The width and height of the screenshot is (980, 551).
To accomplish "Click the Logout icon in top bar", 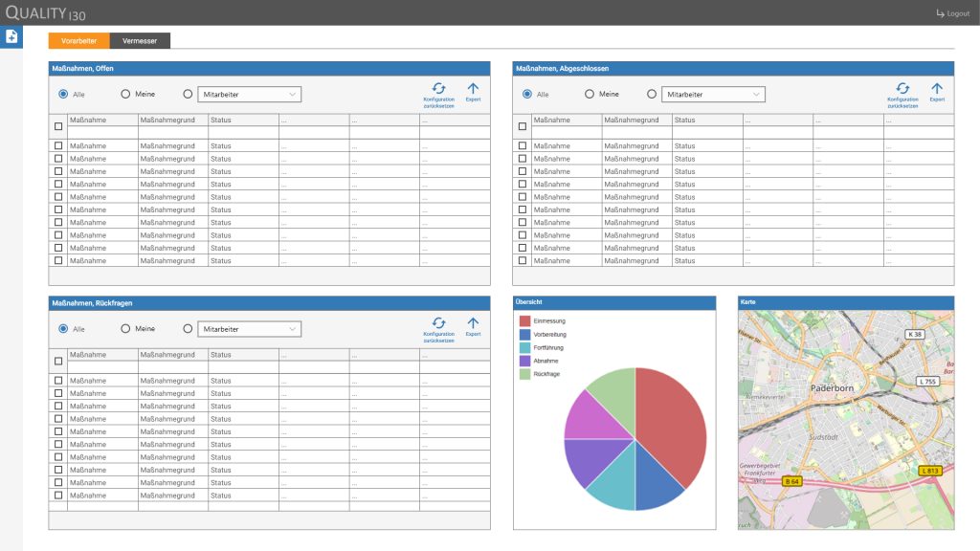I will point(940,13).
